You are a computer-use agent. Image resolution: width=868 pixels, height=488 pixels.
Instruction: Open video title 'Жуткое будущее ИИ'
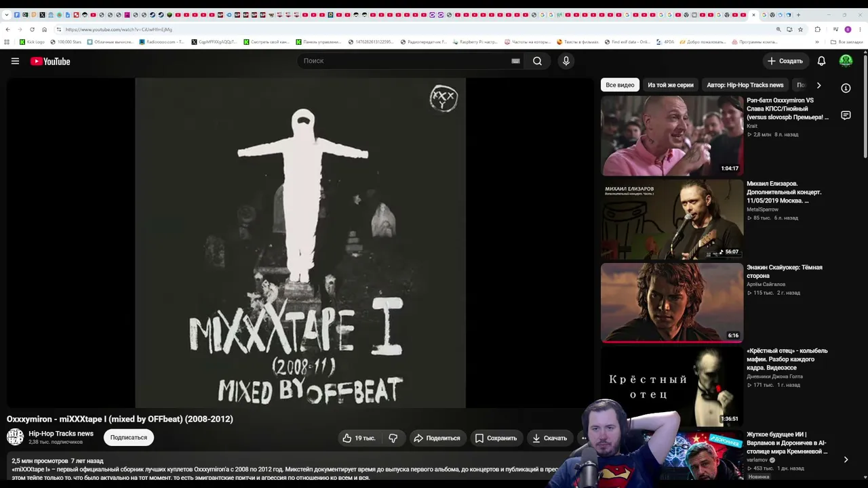787,443
